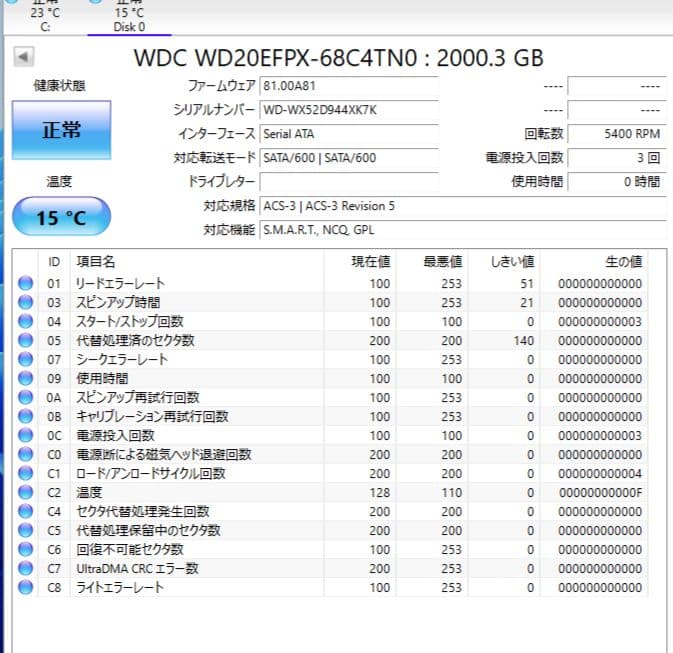673x653 pixels.
Task: Click the standard field ACS-3 Revision 5
Action: (463, 206)
